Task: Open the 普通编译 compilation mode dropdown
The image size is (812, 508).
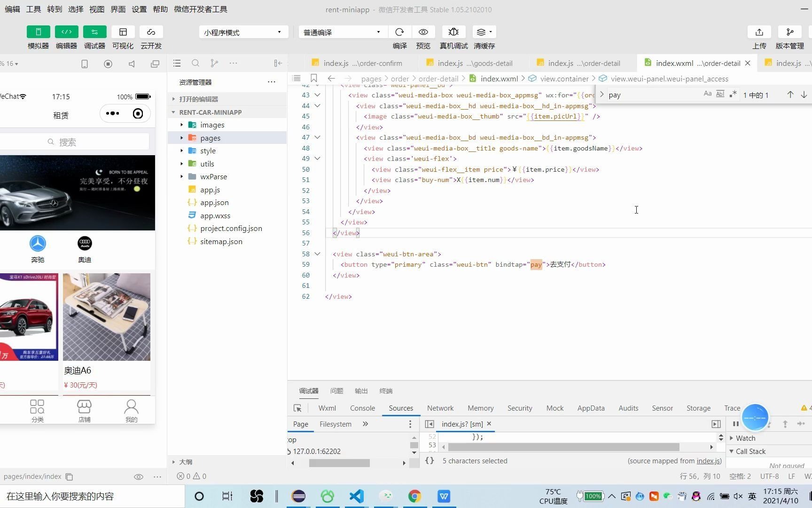Action: tap(341, 32)
